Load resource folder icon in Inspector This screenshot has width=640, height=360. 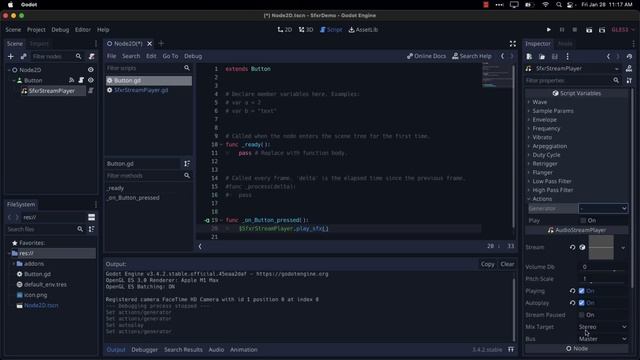[x=542, y=56]
